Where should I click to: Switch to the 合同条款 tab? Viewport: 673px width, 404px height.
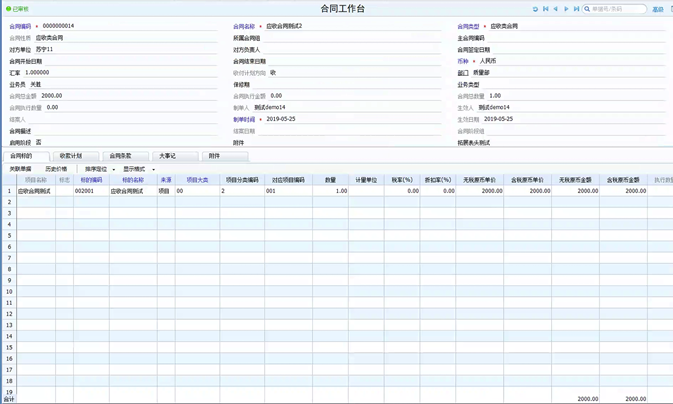click(x=125, y=156)
